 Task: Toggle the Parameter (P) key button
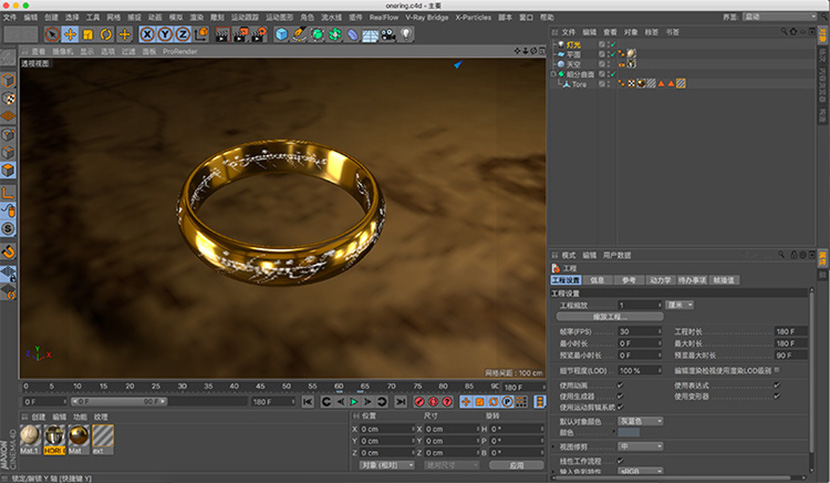(x=507, y=402)
